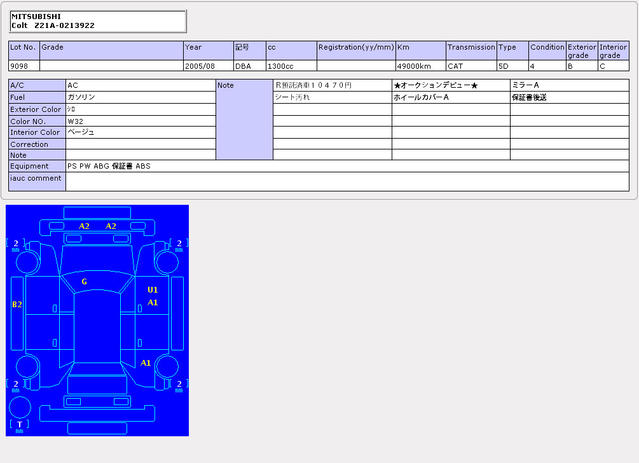Click the right A2 mark on the bumper
This screenshot has width=639, height=463.
coord(111,227)
